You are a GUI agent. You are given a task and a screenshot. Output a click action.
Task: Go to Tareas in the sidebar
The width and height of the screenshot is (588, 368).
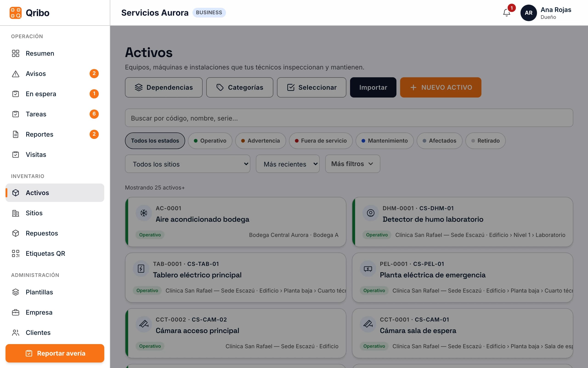point(55,114)
